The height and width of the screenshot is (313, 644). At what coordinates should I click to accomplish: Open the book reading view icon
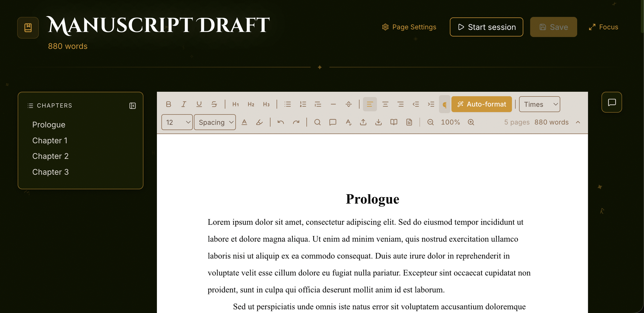pos(394,122)
